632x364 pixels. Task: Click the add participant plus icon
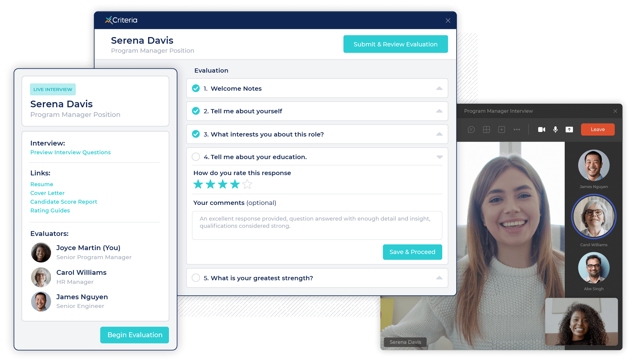(x=500, y=129)
